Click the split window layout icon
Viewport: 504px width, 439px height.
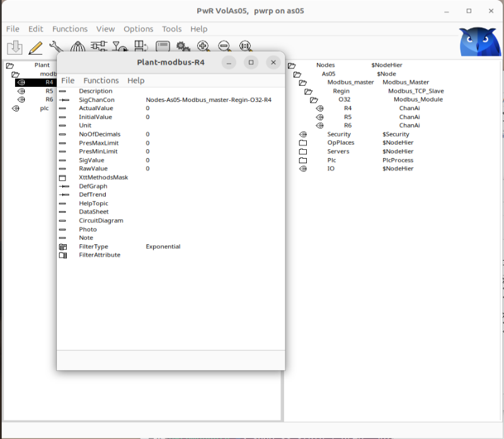140,47
